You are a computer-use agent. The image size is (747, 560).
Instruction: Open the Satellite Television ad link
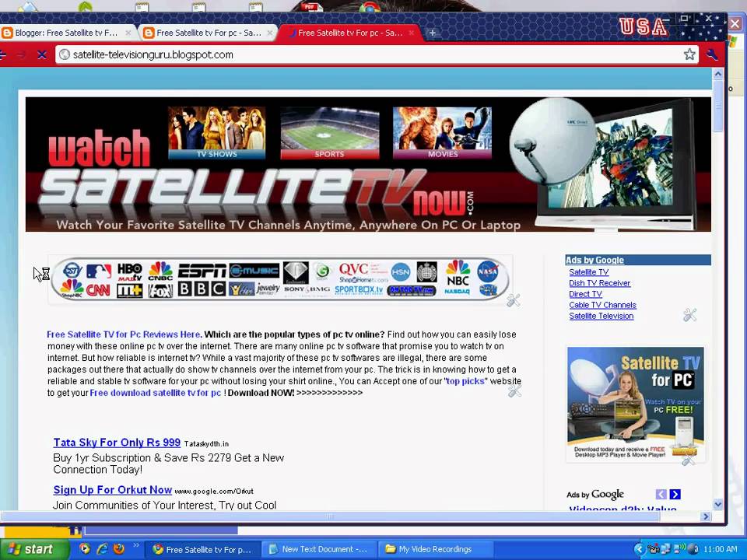tap(601, 316)
